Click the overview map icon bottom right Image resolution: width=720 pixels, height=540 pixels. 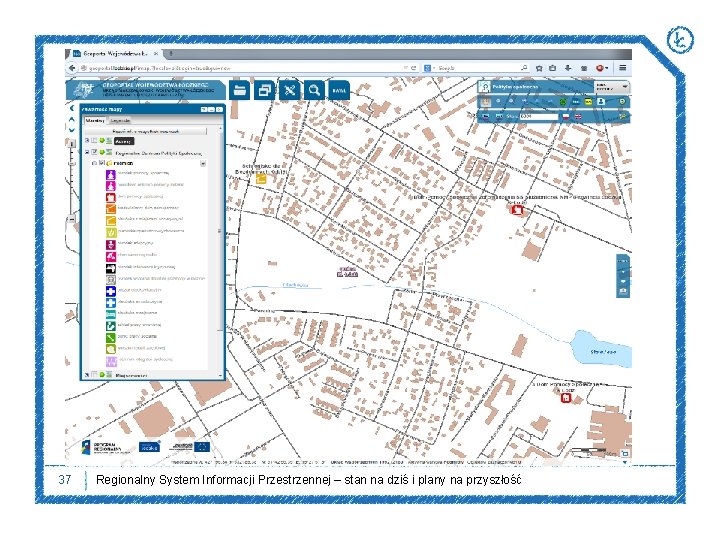pyautogui.click(x=625, y=453)
